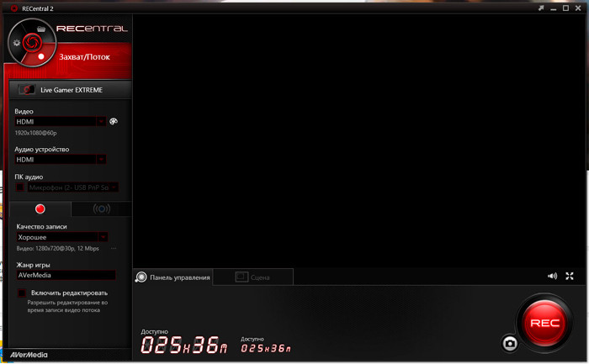Start recording with the big REC button
This screenshot has height=364, width=589.
pyautogui.click(x=544, y=323)
